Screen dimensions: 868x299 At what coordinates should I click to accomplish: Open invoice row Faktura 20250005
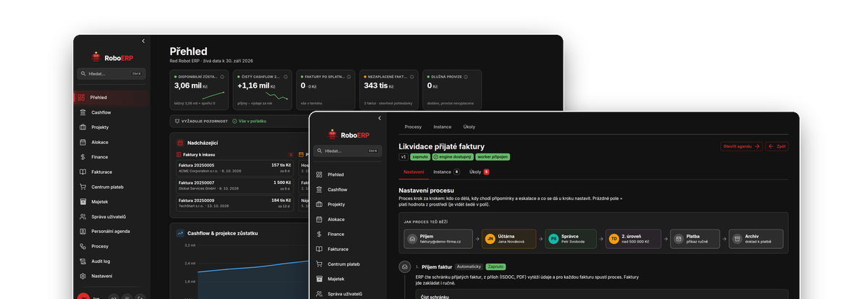[234, 167]
